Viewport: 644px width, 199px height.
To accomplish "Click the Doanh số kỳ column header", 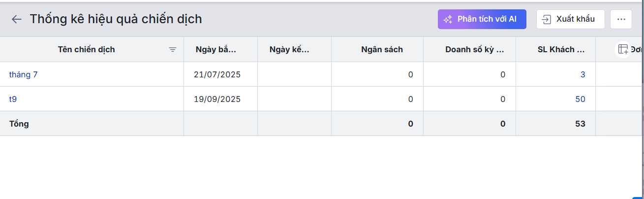I will coord(475,49).
